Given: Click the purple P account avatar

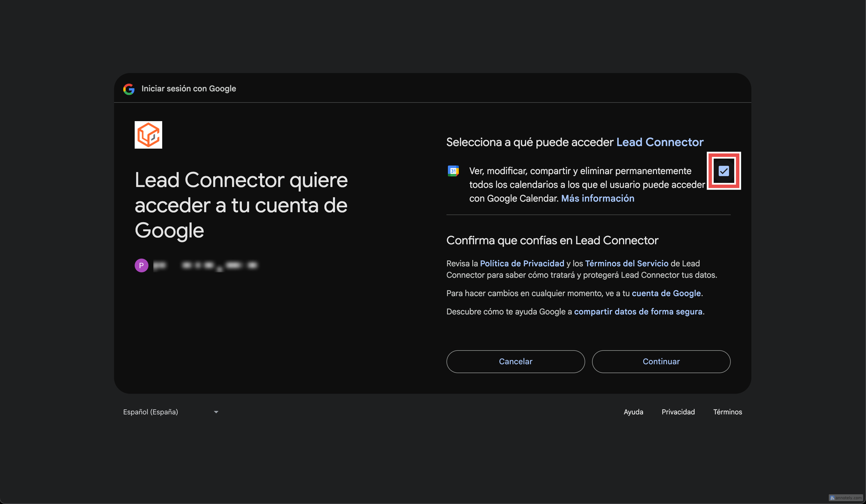Looking at the screenshot, I should [141, 265].
